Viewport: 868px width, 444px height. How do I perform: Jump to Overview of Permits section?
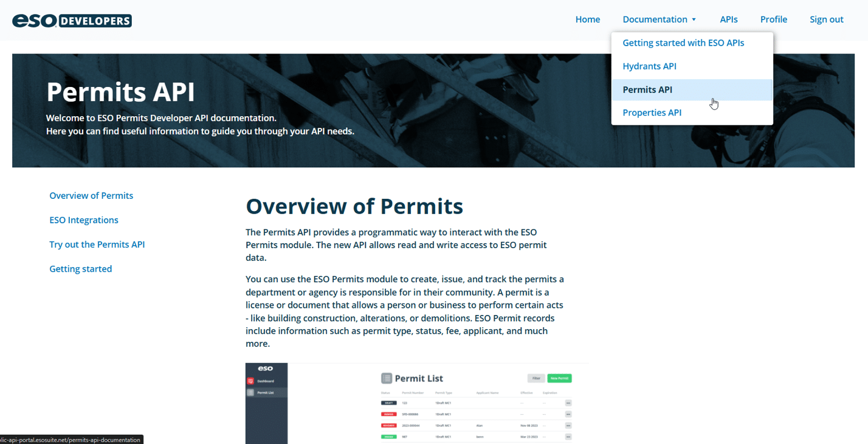(91, 196)
